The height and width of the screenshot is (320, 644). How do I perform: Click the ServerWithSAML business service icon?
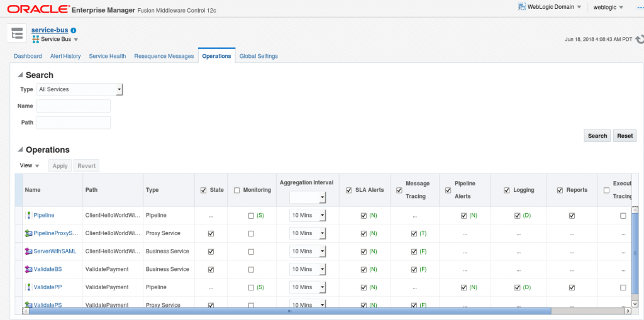pyautogui.click(x=28, y=251)
